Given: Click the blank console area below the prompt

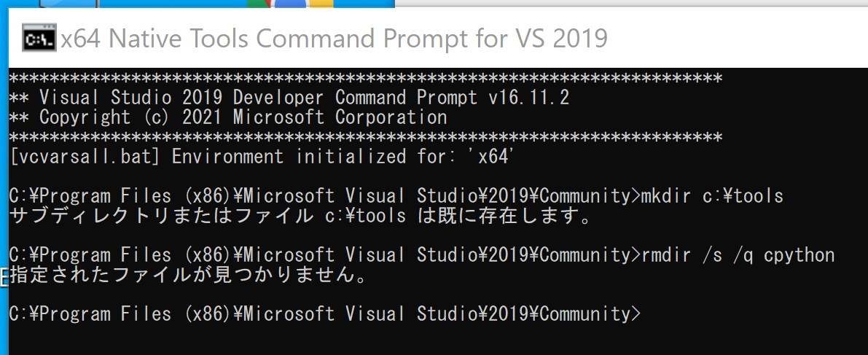Looking at the screenshot, I should 437,340.
